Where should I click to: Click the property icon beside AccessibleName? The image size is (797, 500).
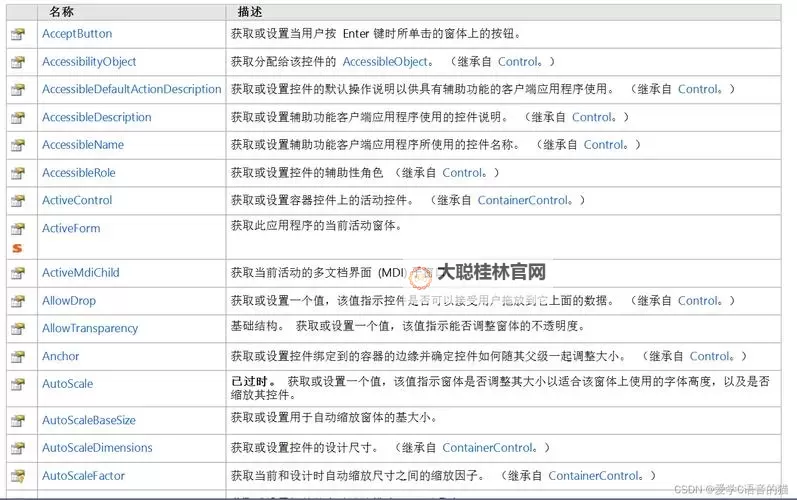(x=18, y=145)
